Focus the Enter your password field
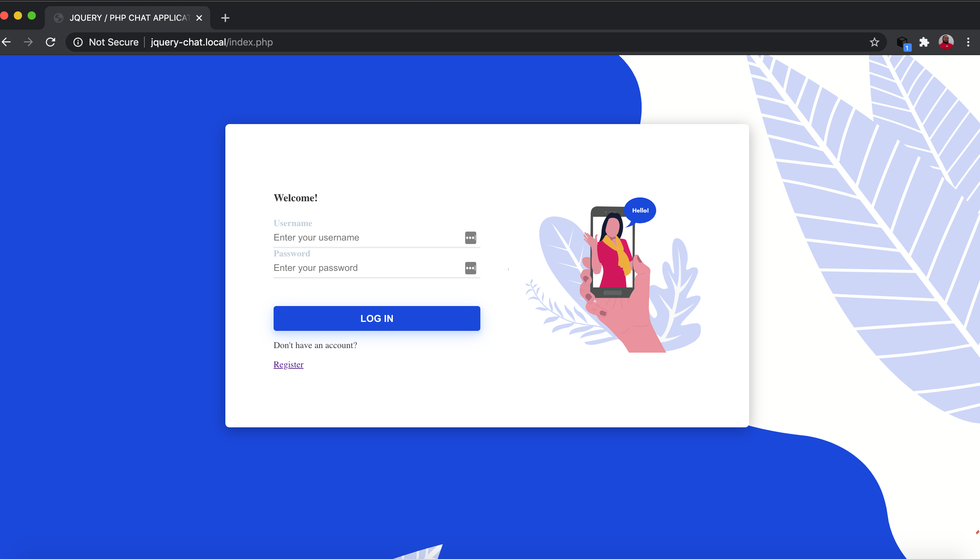The width and height of the screenshot is (980, 559). 377,268
